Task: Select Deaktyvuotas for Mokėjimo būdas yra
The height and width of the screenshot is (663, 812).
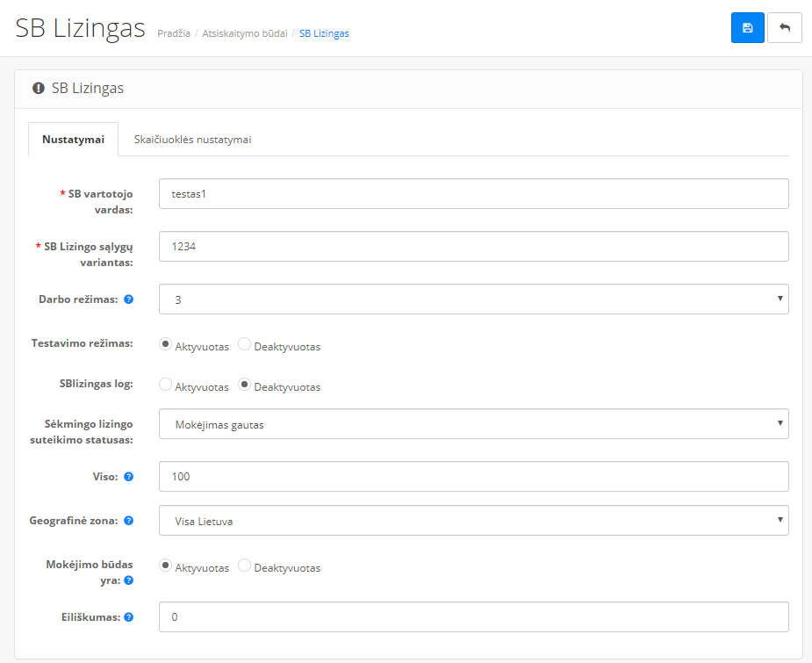Action: [x=244, y=565]
